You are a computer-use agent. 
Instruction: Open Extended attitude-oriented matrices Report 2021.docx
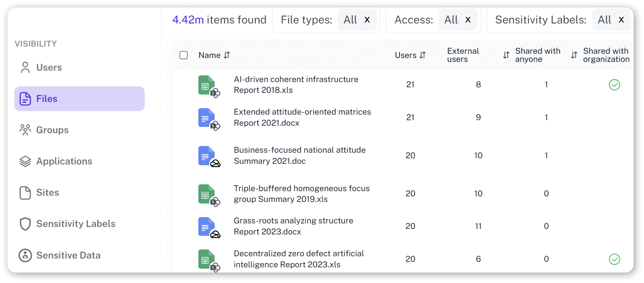[302, 117]
